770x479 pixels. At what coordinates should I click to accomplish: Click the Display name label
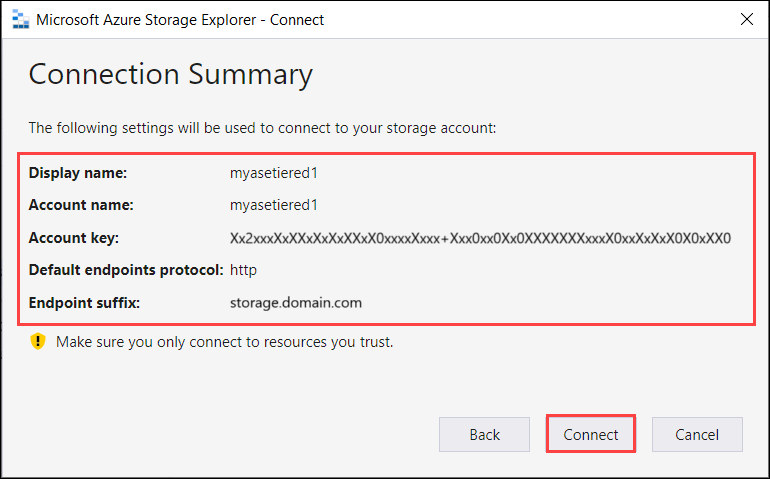78,173
